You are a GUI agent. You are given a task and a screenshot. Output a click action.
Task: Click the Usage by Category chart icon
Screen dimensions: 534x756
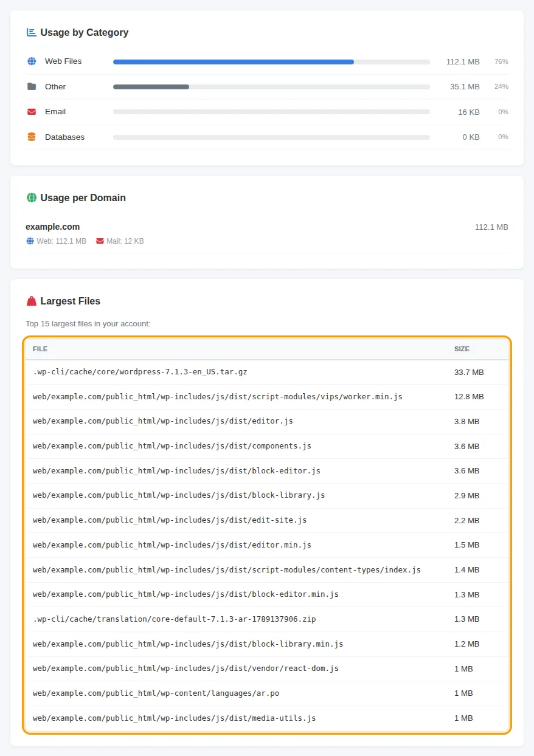(31, 32)
